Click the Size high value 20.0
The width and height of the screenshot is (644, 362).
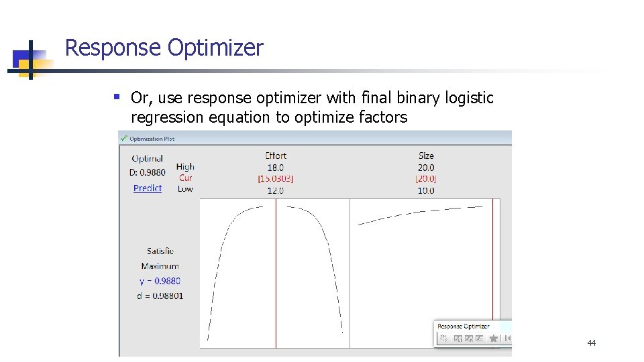426,168
